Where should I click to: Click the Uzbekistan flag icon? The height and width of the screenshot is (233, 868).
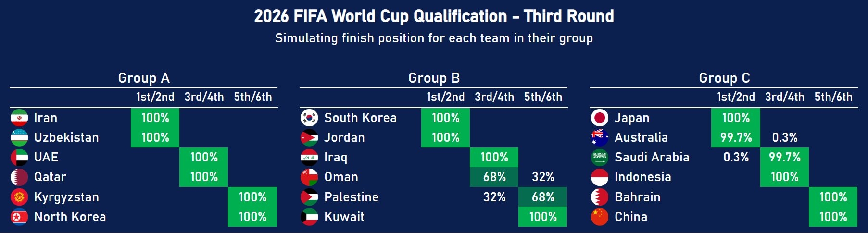[19, 137]
